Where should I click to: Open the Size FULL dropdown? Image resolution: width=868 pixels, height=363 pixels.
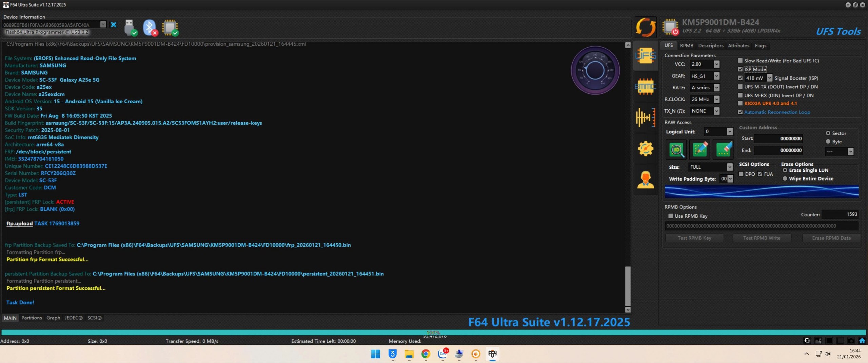pos(730,167)
